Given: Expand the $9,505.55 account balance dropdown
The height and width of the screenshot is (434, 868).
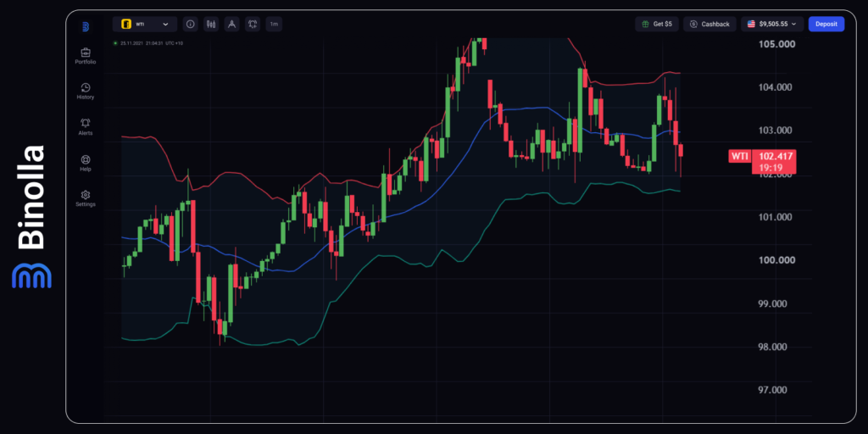Looking at the screenshot, I should pos(772,24).
